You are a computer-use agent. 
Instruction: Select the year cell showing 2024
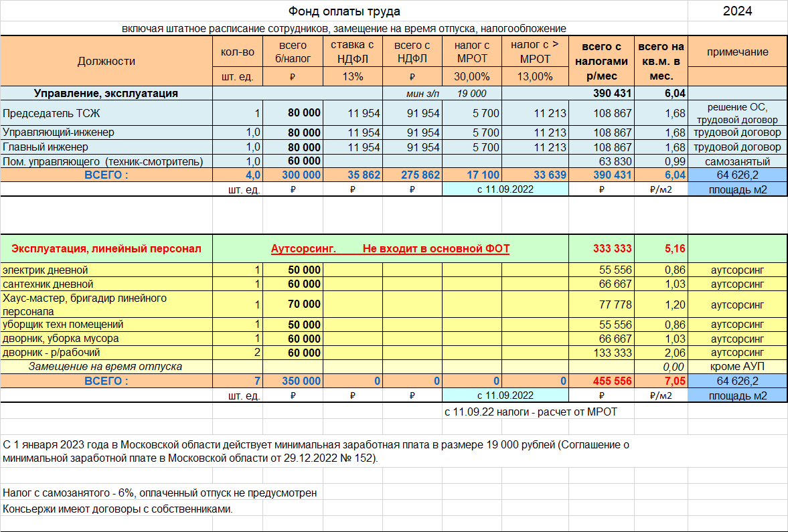tap(737, 11)
